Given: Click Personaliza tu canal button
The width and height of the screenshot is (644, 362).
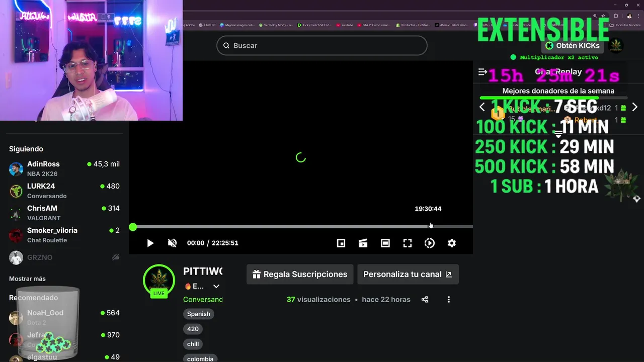Looking at the screenshot, I should (x=408, y=275).
